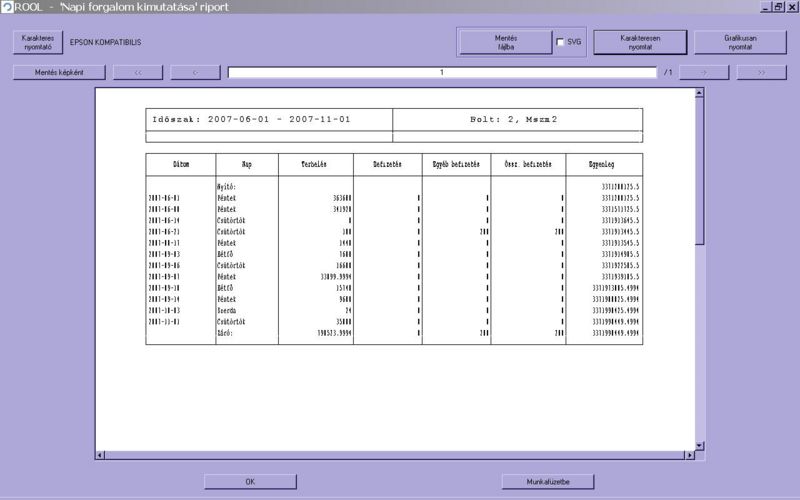Click the Grafikusan nyomtat button
Image resolution: width=800 pixels, height=500 pixels.
(x=739, y=42)
